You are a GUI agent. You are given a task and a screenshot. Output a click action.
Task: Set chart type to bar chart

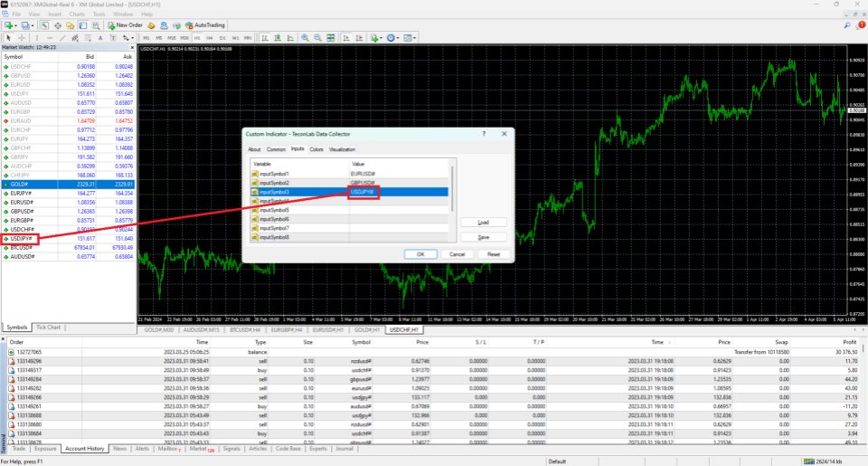265,38
